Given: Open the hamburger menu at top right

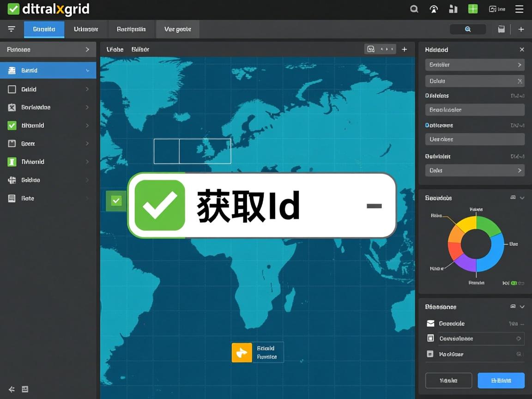Looking at the screenshot, I should point(520,9).
